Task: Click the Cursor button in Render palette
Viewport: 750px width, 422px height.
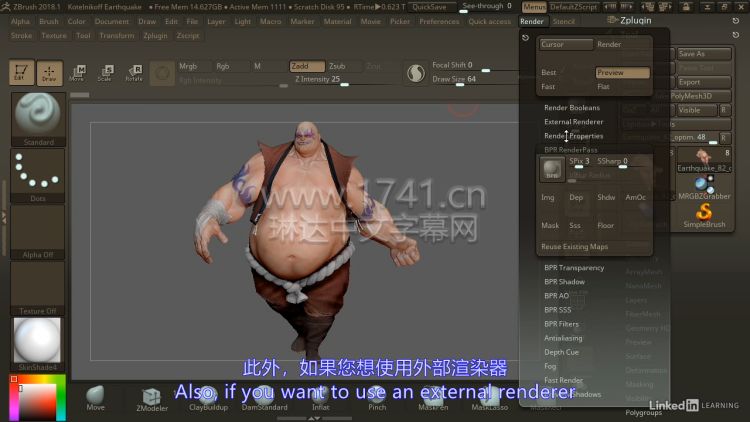Action: 566,44
